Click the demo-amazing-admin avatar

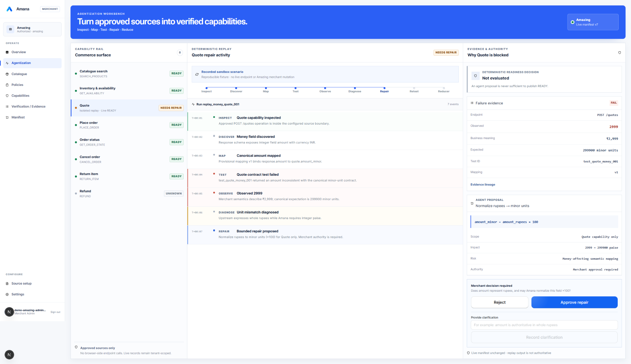[9, 312]
